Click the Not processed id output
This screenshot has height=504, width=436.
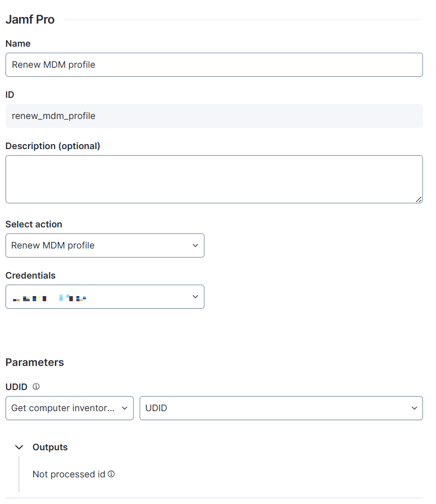69,474
